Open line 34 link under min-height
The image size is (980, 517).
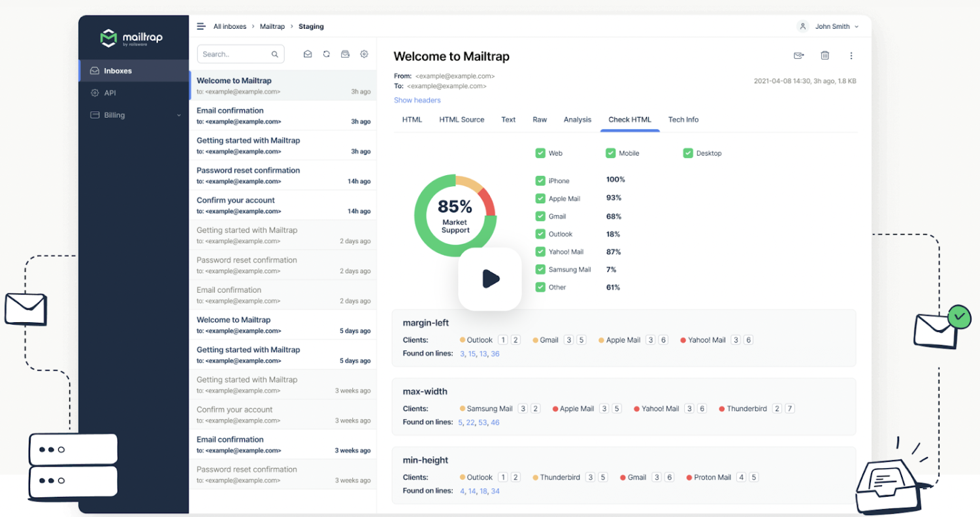click(x=495, y=491)
